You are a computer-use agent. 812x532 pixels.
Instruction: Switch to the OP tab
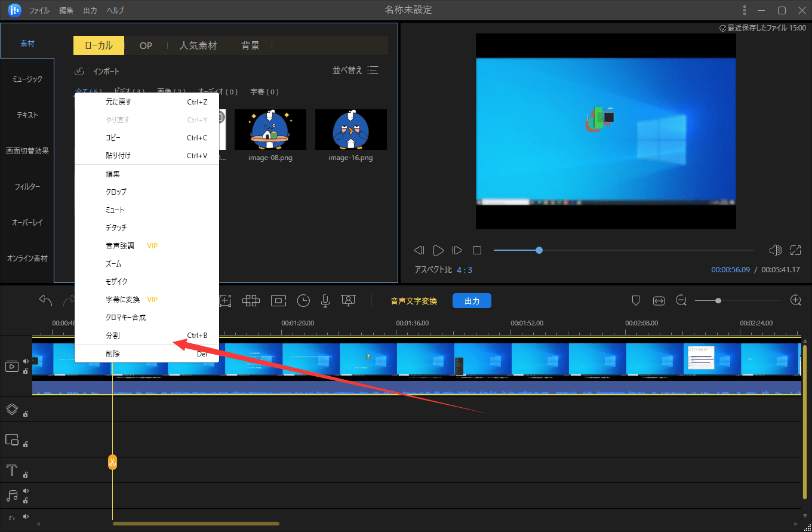click(x=146, y=45)
